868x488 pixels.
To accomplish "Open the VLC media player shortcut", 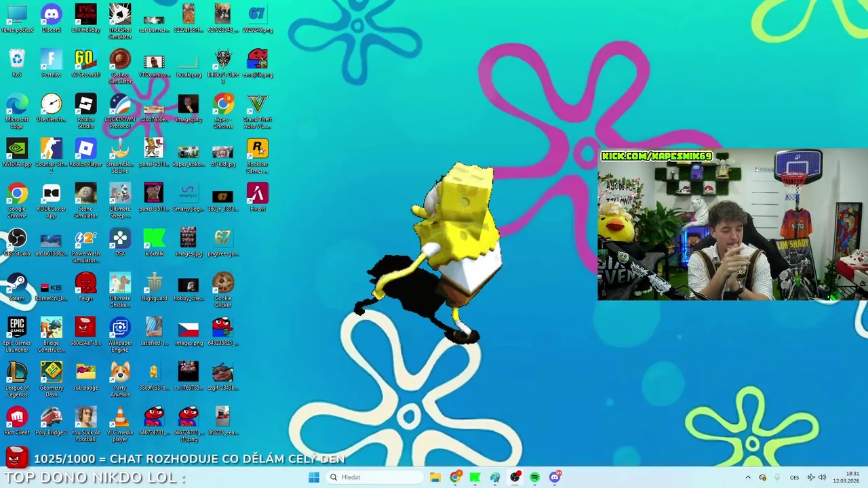I will 120,424.
